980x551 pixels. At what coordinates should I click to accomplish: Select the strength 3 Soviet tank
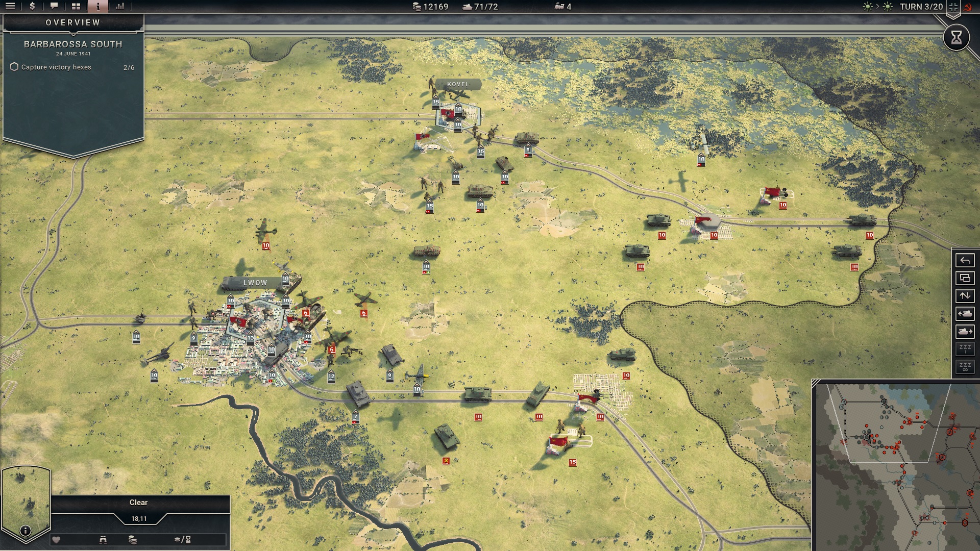coord(447,437)
